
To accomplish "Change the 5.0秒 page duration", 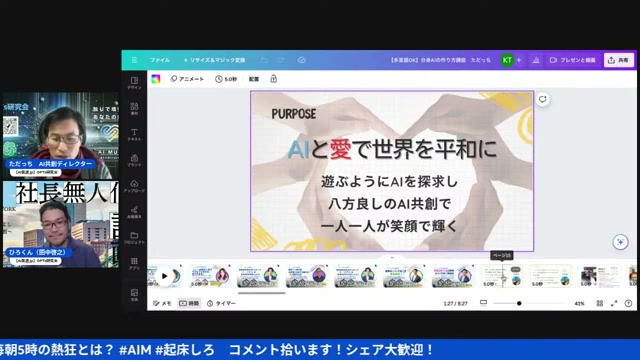I will [226, 79].
